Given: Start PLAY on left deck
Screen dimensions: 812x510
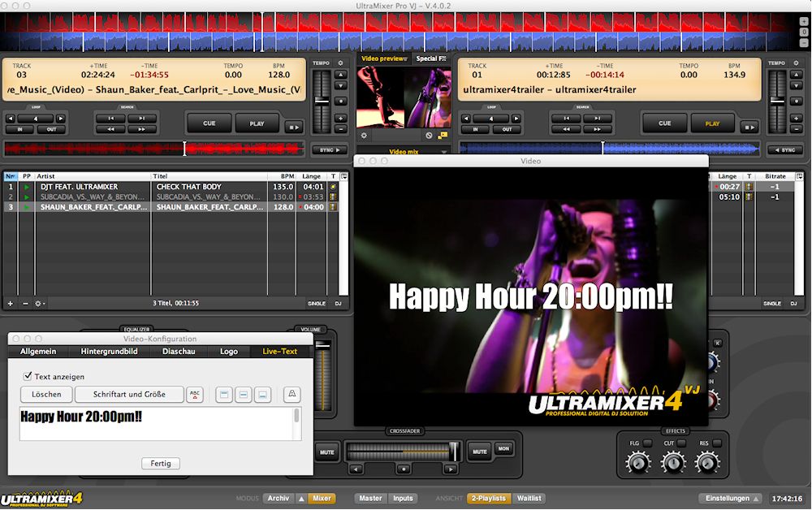Looking at the screenshot, I should click(x=257, y=123).
